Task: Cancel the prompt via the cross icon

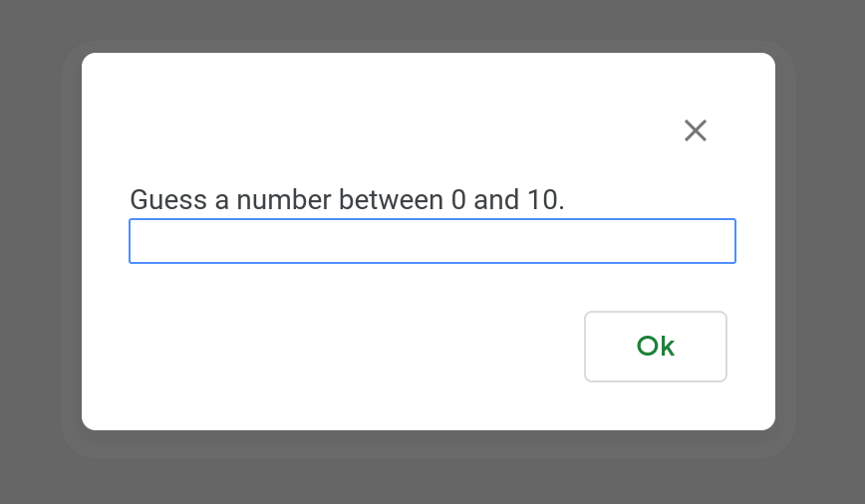Action: [696, 130]
